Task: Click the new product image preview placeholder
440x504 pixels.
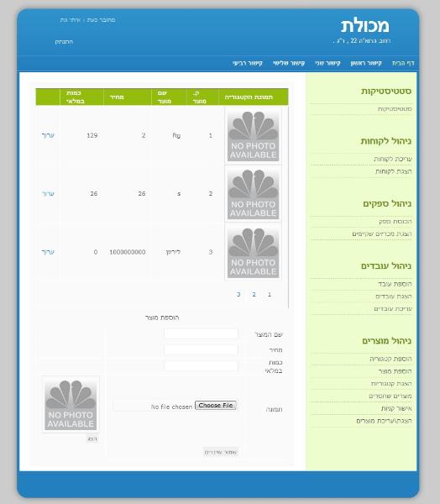Action: (x=71, y=404)
